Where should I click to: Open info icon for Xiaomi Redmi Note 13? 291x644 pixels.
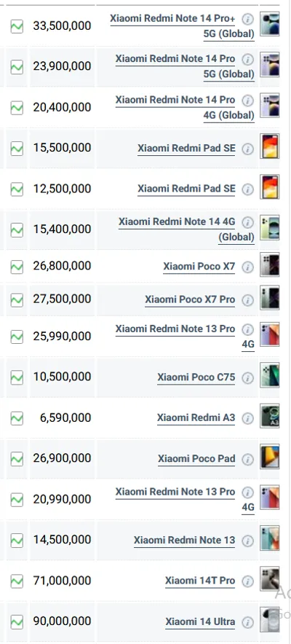[247, 541]
